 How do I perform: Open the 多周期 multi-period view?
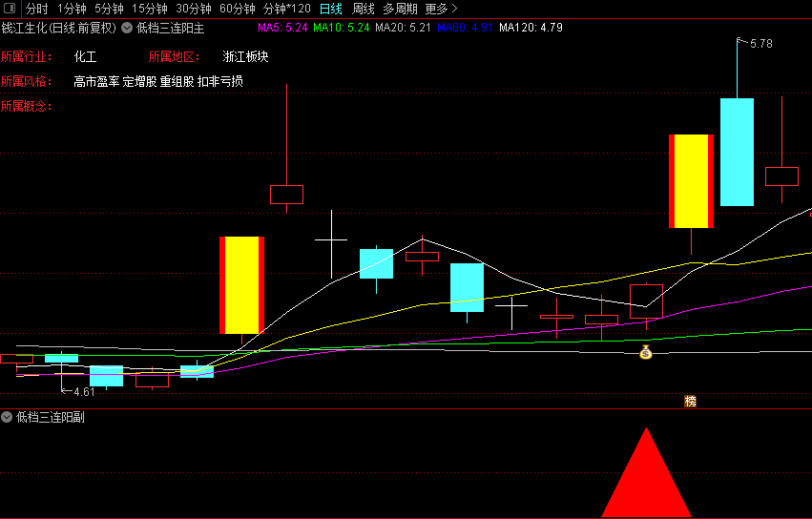pyautogui.click(x=401, y=9)
